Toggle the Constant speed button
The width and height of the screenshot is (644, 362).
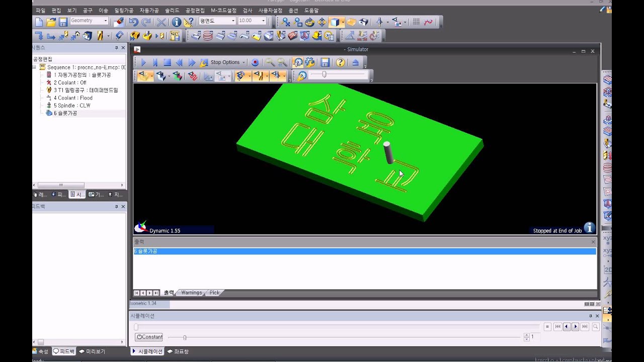point(149,337)
